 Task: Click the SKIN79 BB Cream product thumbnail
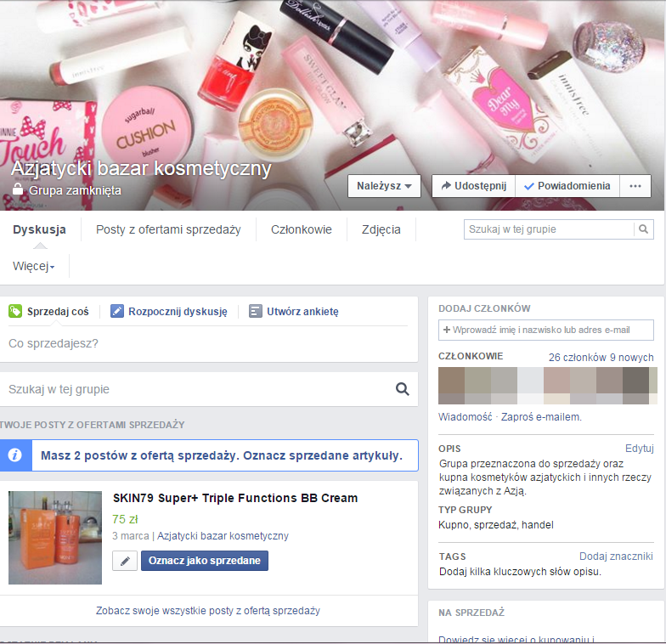(x=55, y=538)
